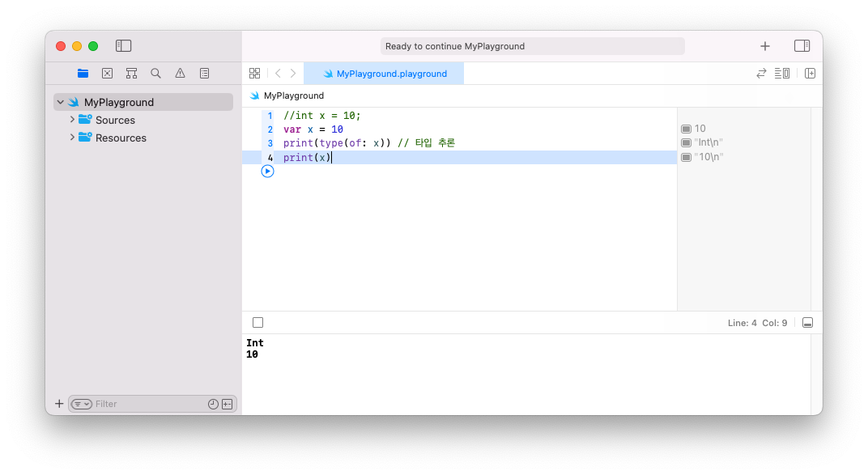The width and height of the screenshot is (868, 475).
Task: Run the playground with the play button
Action: point(267,172)
